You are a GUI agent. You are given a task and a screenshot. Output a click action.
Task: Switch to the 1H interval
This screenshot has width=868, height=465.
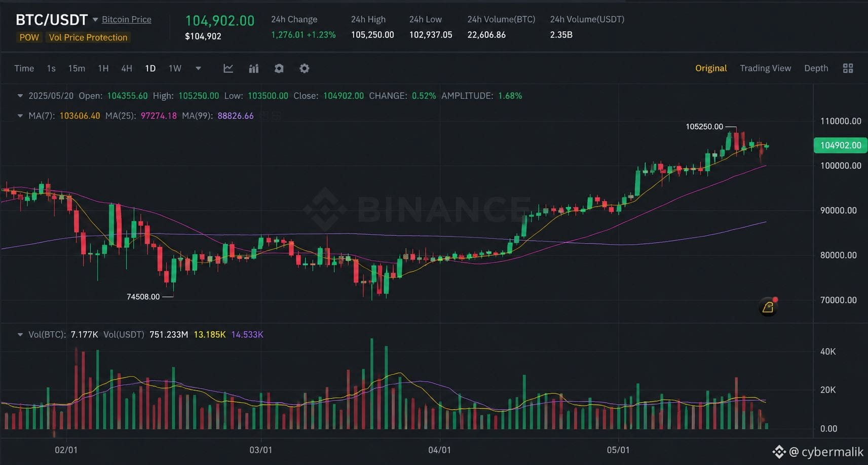pos(103,68)
